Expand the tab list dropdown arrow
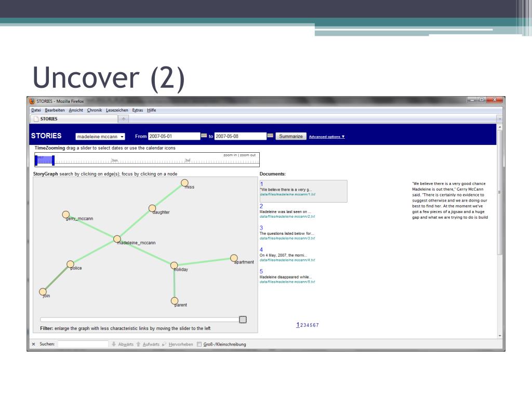This screenshot has height=399, width=532. point(499,119)
